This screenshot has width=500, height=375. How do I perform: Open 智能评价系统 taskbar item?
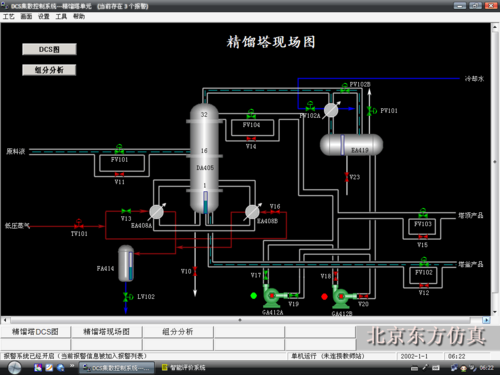(x=184, y=368)
